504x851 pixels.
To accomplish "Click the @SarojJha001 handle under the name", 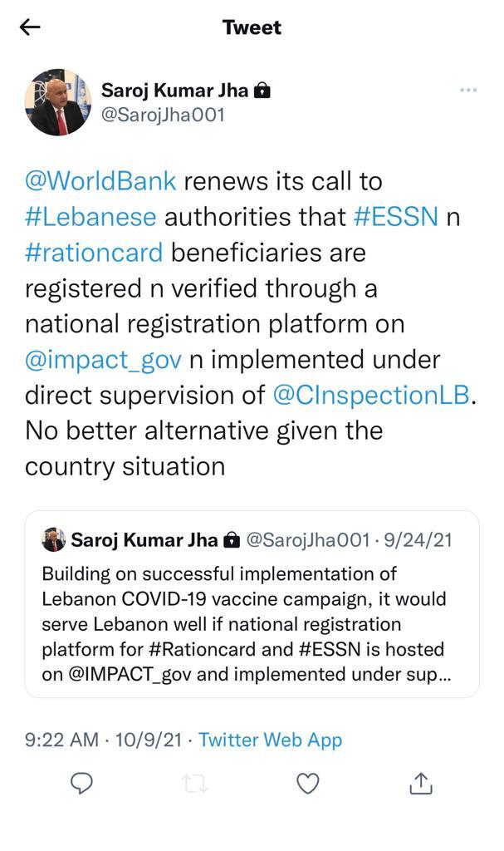I will [x=164, y=115].
